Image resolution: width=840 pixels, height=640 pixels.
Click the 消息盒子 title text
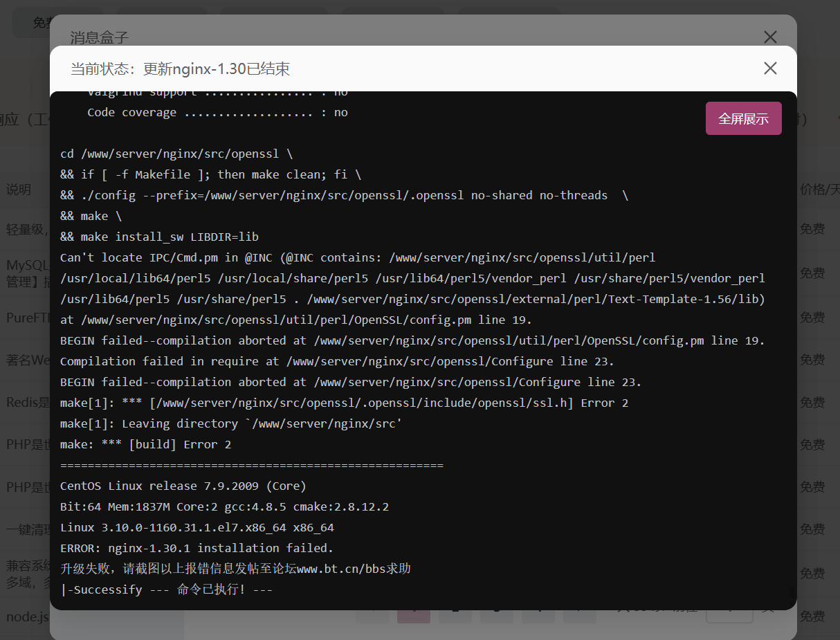click(100, 37)
